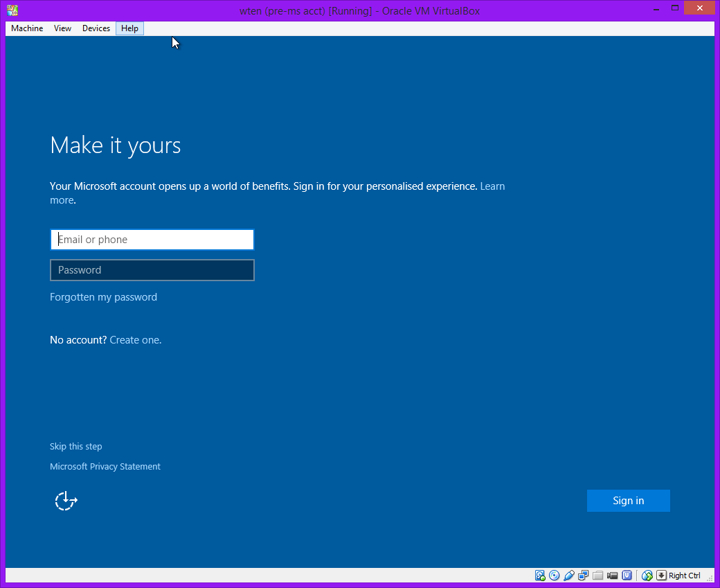Viewport: 720px width, 588px height.
Task: Open the Ease of Access icon
Action: point(66,500)
